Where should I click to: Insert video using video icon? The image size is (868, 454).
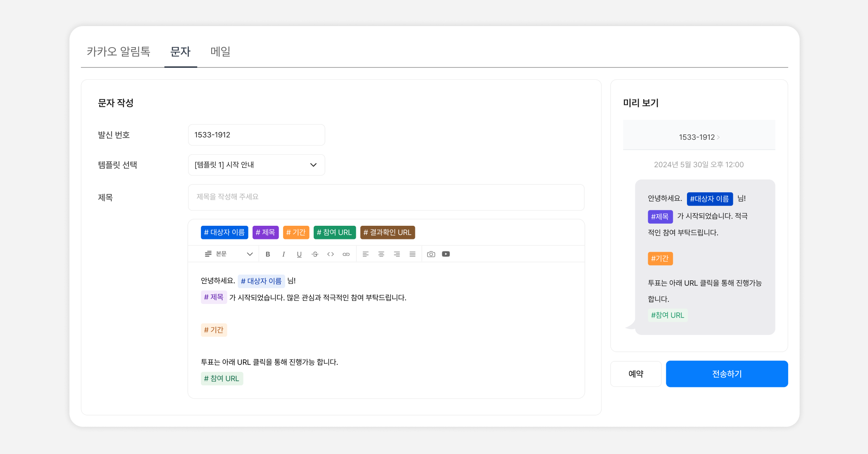pos(446,254)
